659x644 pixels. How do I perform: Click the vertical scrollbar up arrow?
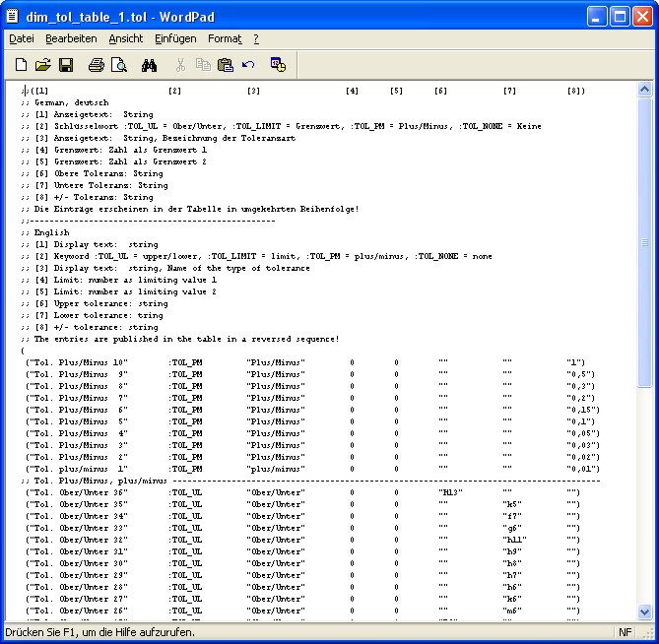pyautogui.click(x=645, y=90)
